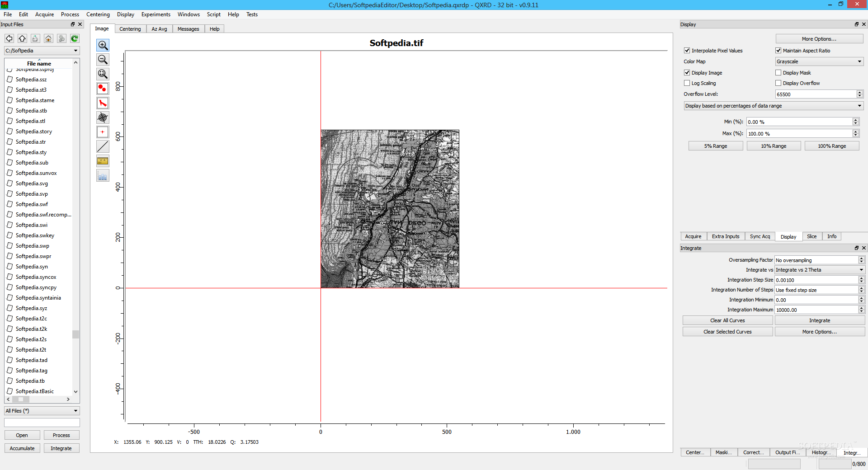868x470 pixels.
Task: Refresh the file list
Action: click(x=75, y=38)
